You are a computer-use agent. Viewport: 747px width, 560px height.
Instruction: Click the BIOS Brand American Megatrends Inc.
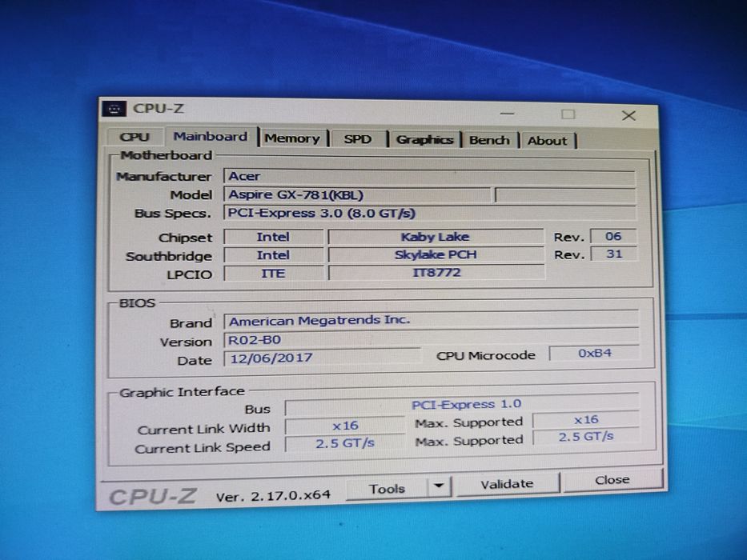tap(431, 321)
